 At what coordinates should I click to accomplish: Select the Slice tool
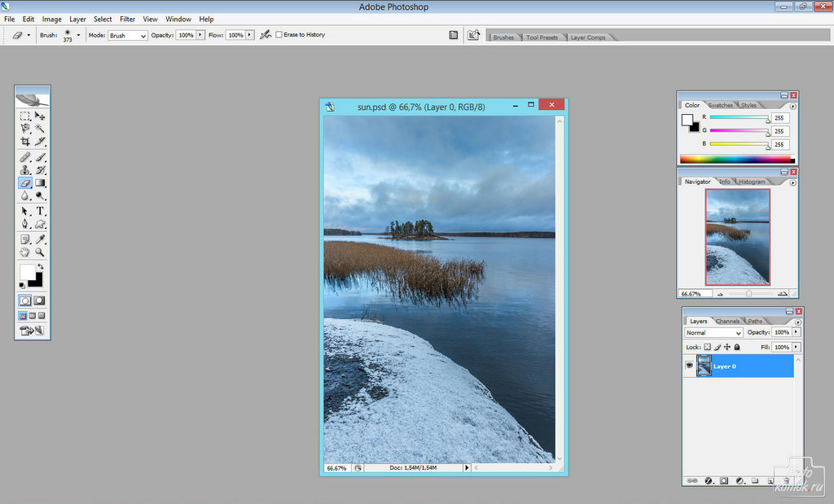tap(40, 142)
